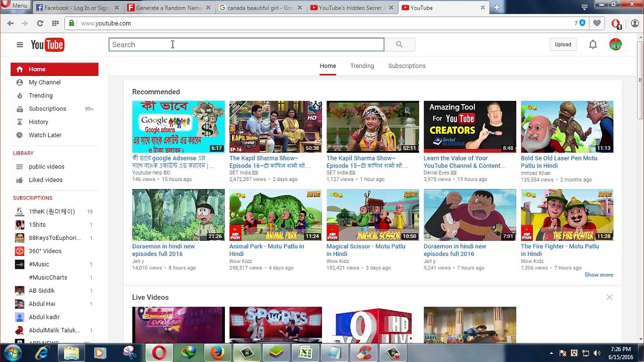Switch to Generate a Random Name tab

click(169, 8)
